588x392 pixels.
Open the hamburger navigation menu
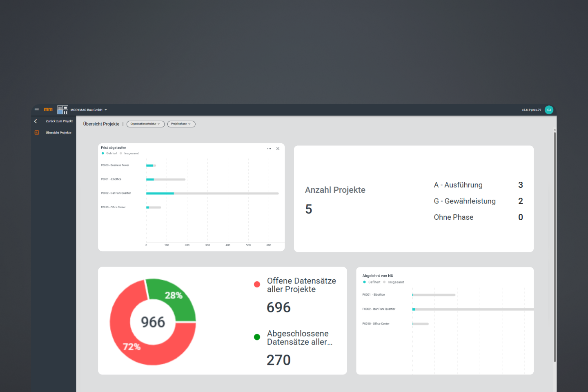tap(37, 110)
